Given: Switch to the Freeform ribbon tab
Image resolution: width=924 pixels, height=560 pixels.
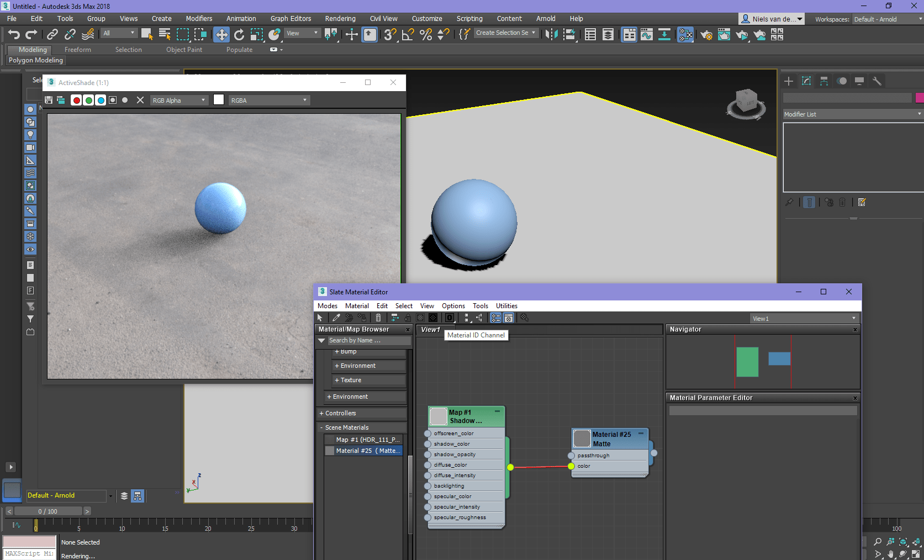Looking at the screenshot, I should (78, 50).
